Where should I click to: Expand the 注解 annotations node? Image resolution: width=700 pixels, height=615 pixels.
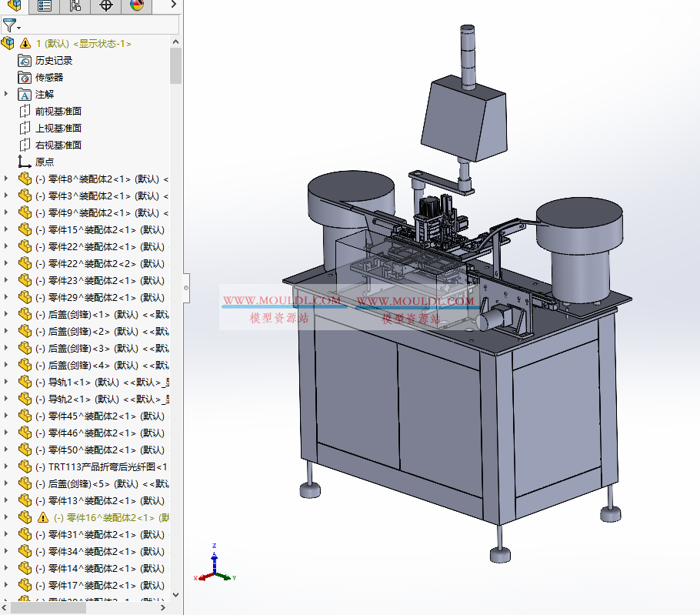coord(5,94)
